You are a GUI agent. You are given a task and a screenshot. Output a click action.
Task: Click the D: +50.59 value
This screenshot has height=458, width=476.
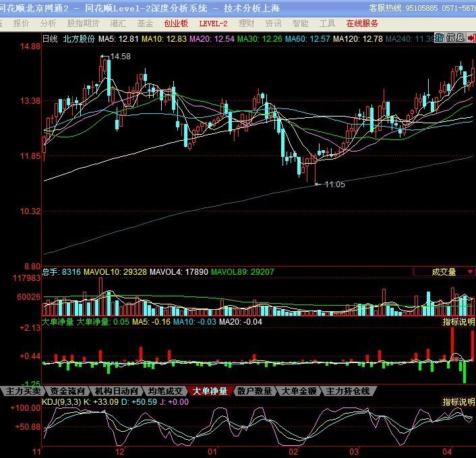139,402
